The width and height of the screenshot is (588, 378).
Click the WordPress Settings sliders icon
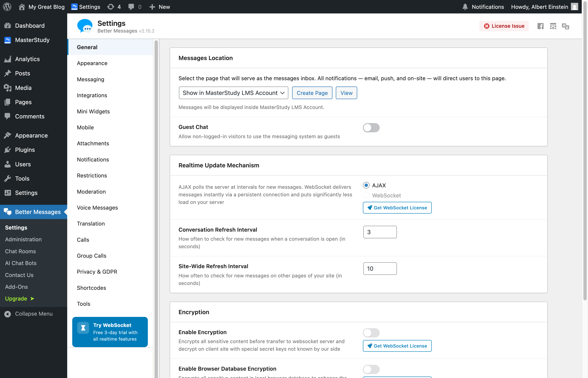tap(8, 193)
